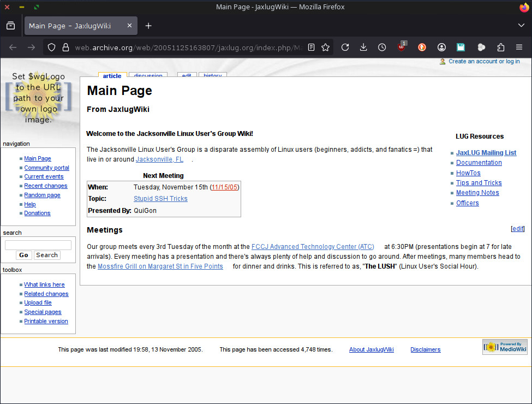Viewport: 532px width, 404px height.
Task: Click the DuckDuckGo extension icon
Action: [x=422, y=47]
